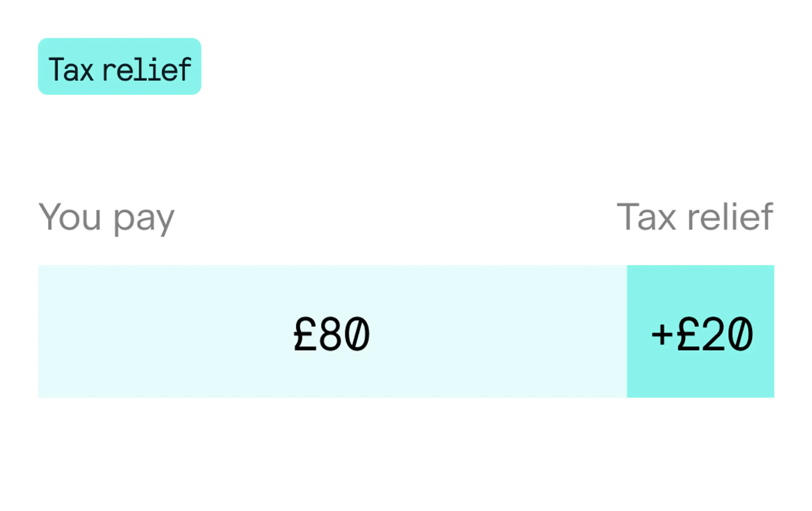The width and height of the screenshot is (812, 511).
Task: Click the pound sign in +£20
Action: (688, 334)
